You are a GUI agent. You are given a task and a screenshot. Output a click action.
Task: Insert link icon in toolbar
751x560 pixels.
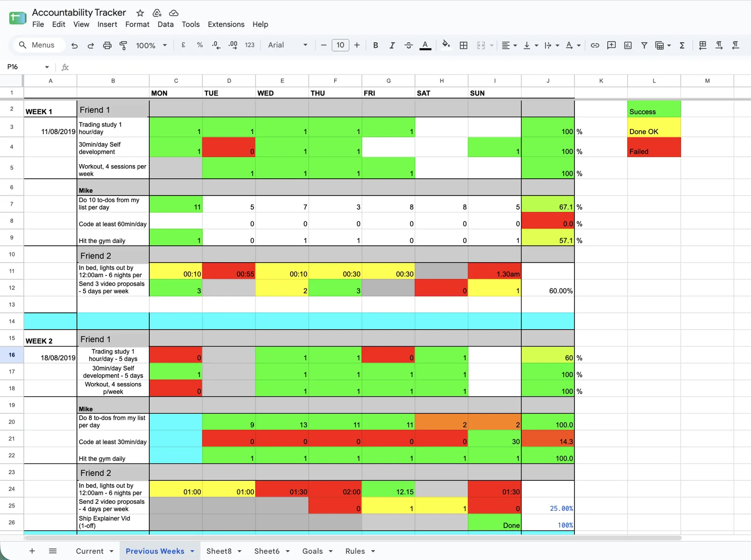[x=595, y=45]
